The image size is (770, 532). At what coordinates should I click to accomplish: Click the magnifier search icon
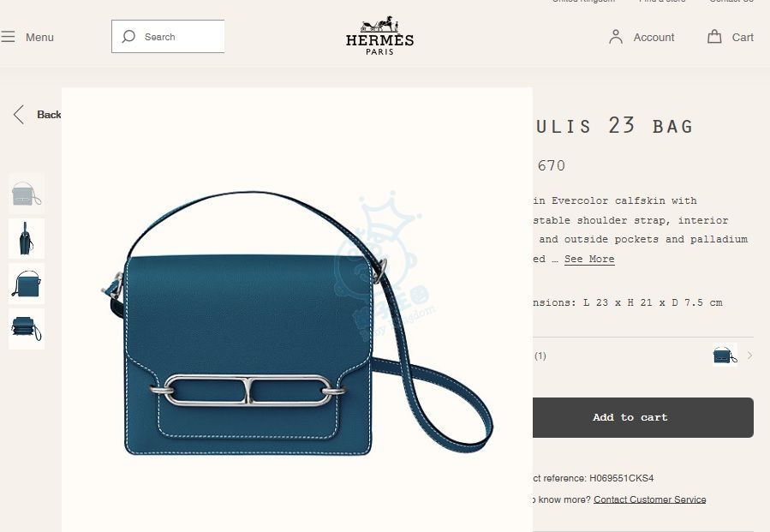128,36
